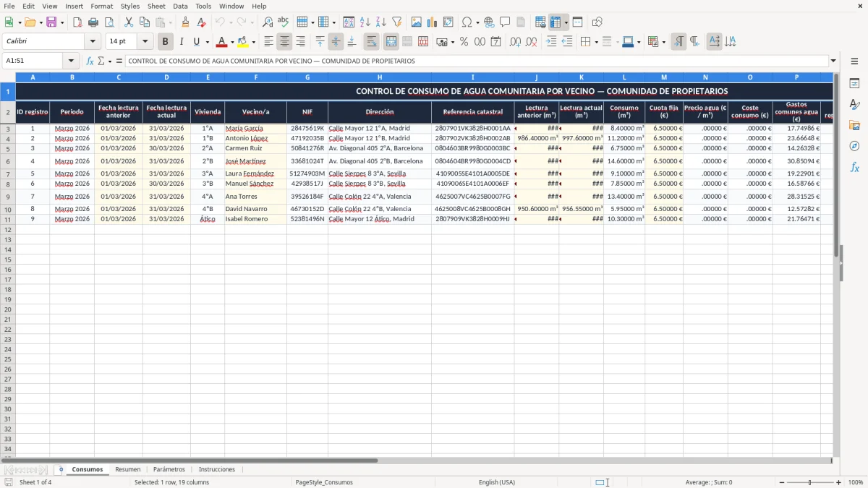Viewport: 868px width, 488px height.
Task: Toggle Underline formatting
Action: point(197,42)
